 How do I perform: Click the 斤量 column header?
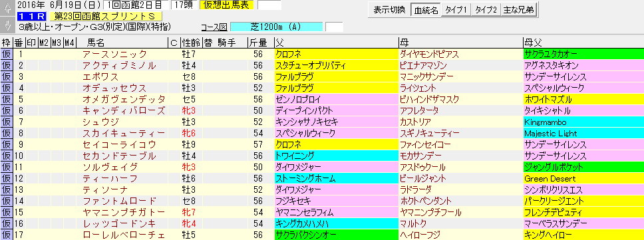[x=258, y=43]
